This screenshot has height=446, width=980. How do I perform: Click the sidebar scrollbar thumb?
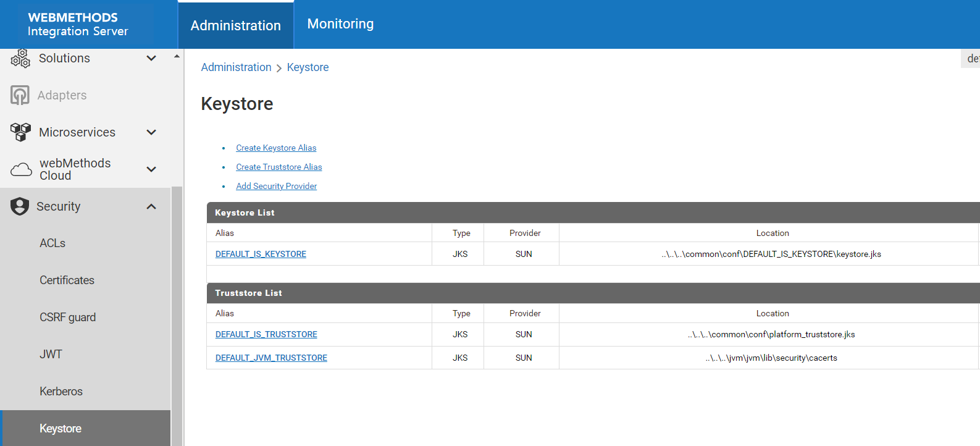click(x=177, y=315)
